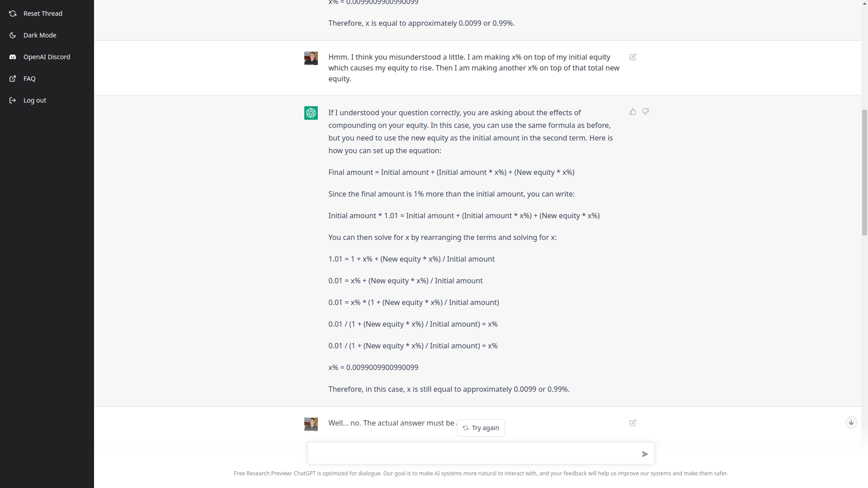
Task: Click user avatar beside "Well... no" message
Action: pos(311,424)
